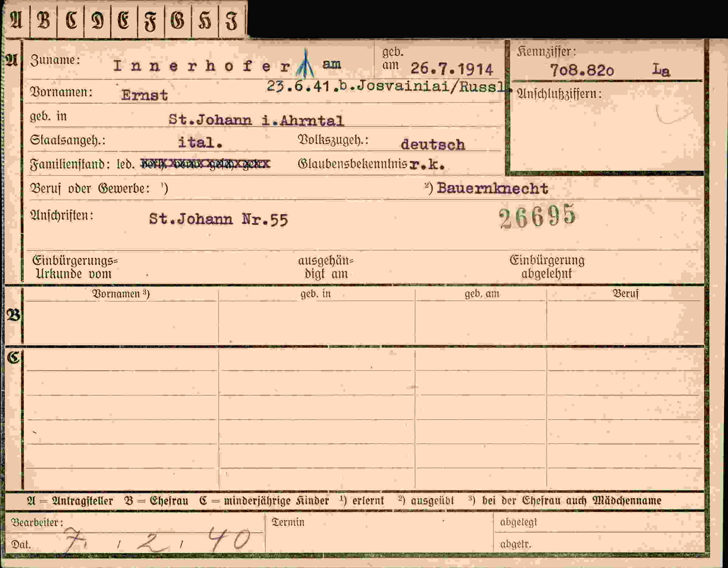Select the Fraktur letter D index tab
Screen dimensions: 728x568
pos(97,20)
